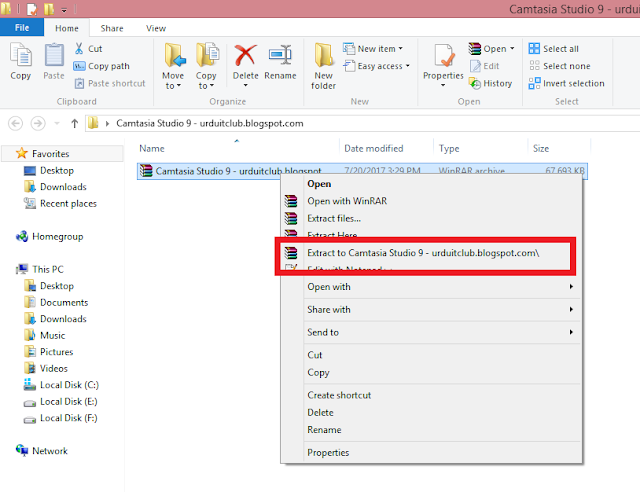640x492 pixels.
Task: Click the New folder icon
Action: coord(323,56)
